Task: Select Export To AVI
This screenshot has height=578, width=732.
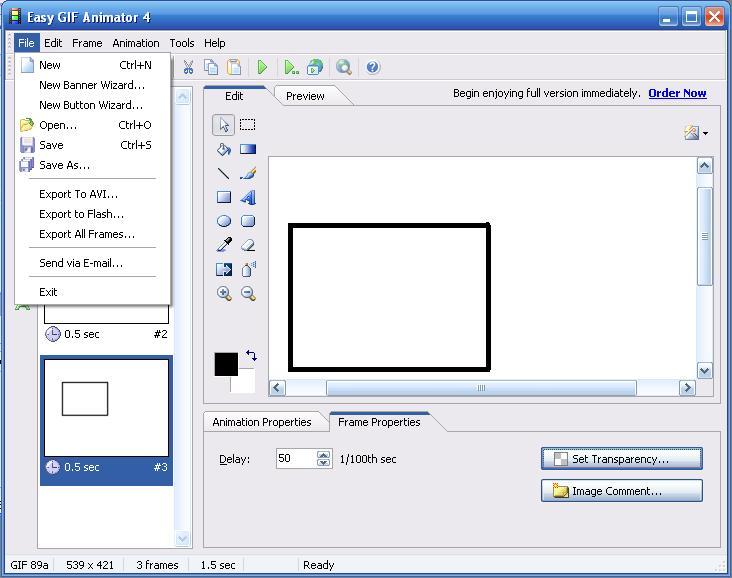Action: tap(92, 194)
